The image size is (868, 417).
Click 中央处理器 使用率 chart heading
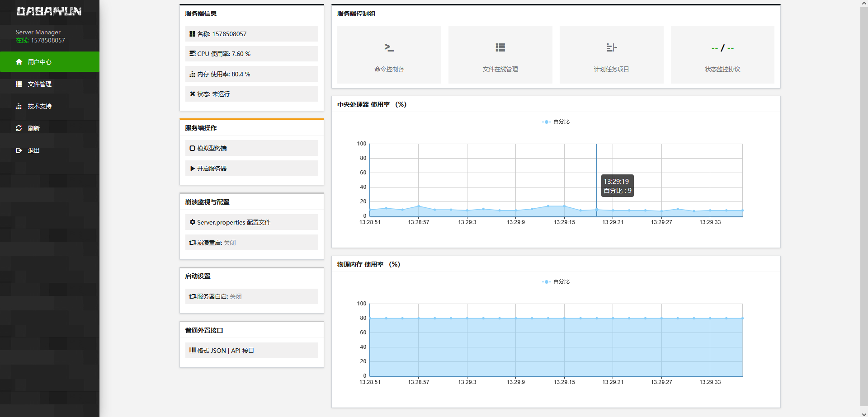pyautogui.click(x=372, y=104)
